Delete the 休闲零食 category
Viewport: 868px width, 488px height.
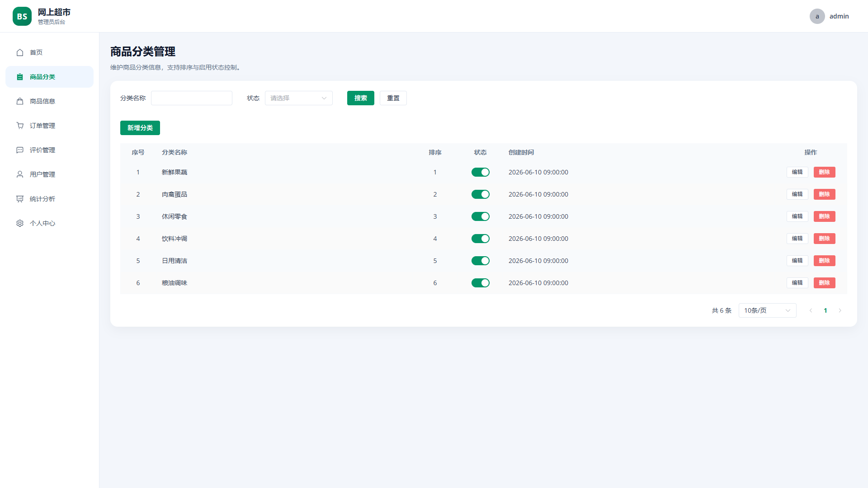(x=824, y=216)
